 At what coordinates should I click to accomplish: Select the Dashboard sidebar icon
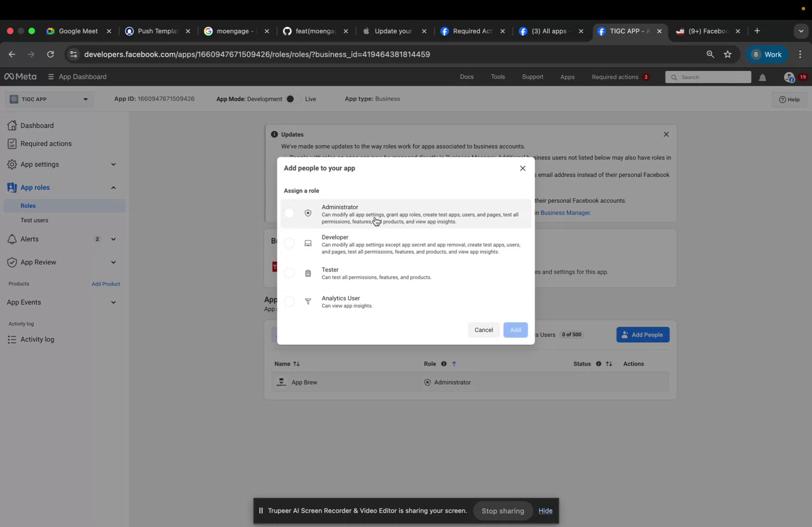12,125
